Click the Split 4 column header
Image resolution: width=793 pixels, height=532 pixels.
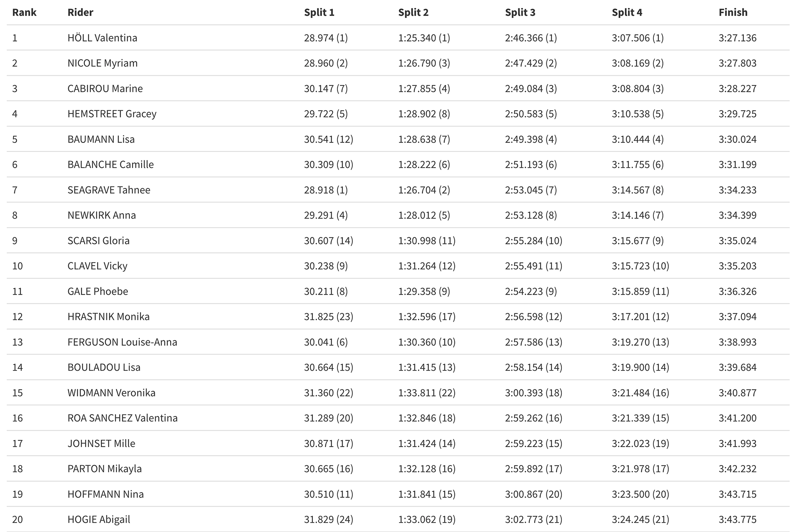tap(627, 12)
